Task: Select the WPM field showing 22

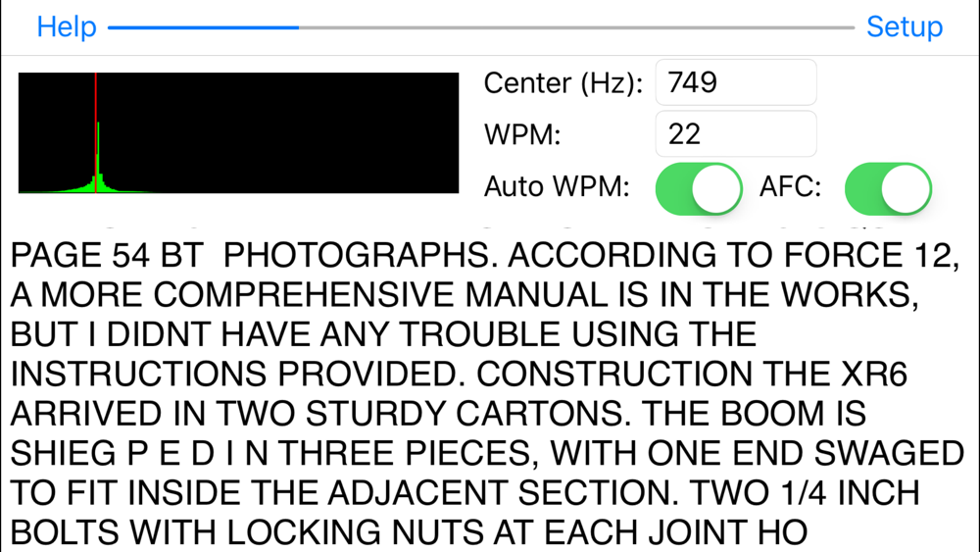Action: [736, 133]
